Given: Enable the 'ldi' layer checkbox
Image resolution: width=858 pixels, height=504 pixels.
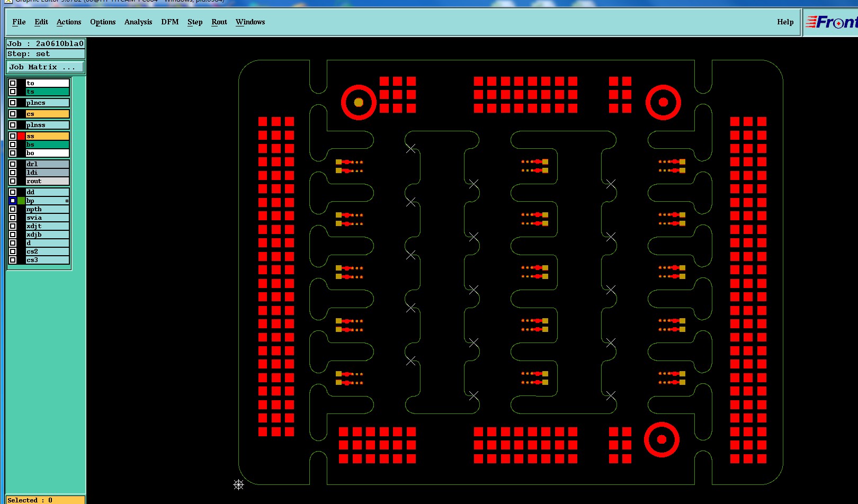Looking at the screenshot, I should click(13, 173).
